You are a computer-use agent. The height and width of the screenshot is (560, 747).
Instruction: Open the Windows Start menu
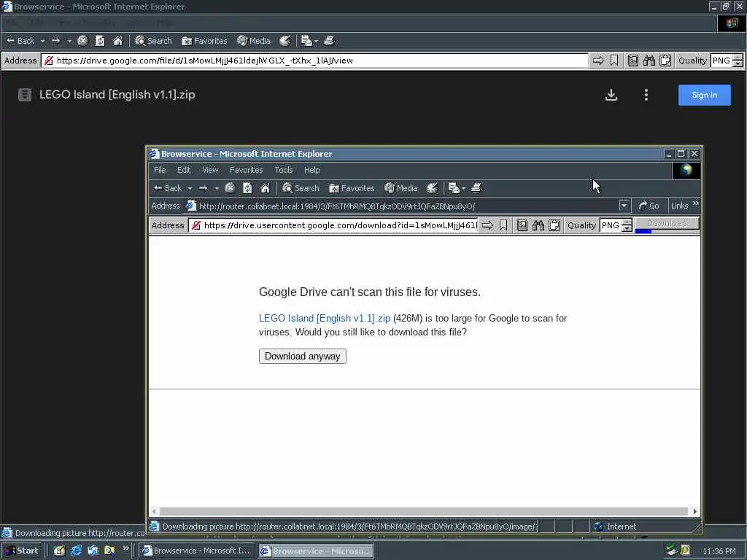[22, 551]
